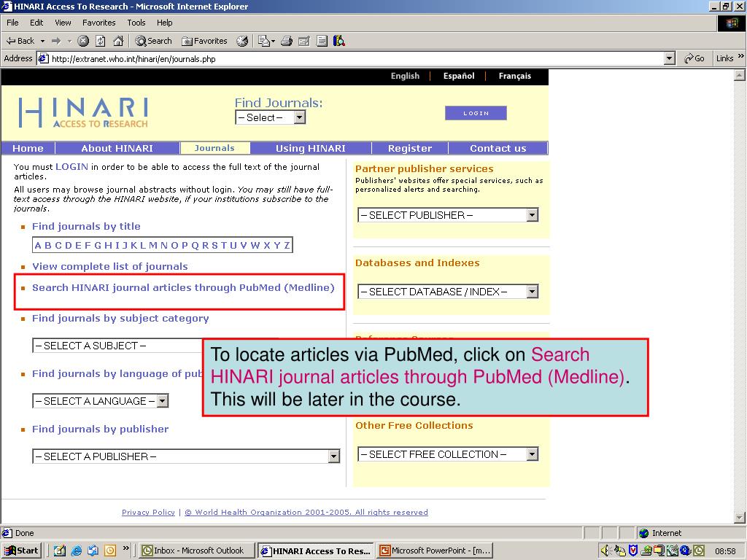
Task: Click letter M in the journal title index
Action: click(153, 245)
